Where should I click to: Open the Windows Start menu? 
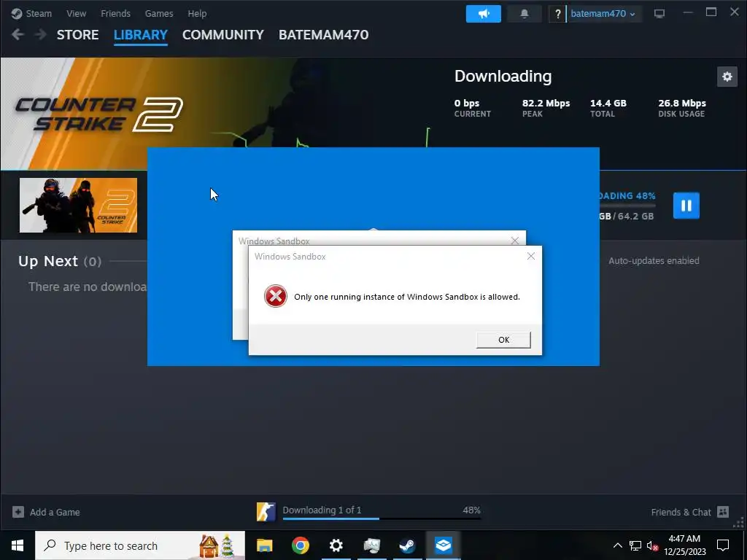(x=18, y=545)
